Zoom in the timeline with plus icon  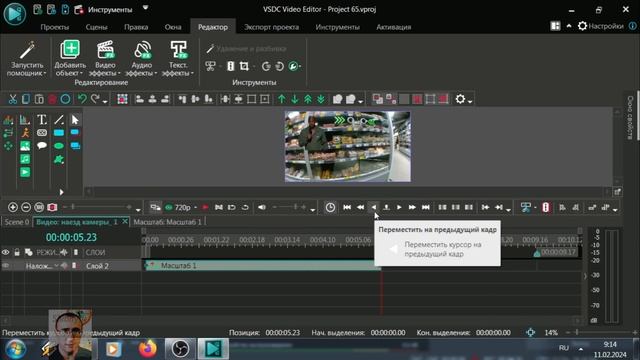point(13,207)
